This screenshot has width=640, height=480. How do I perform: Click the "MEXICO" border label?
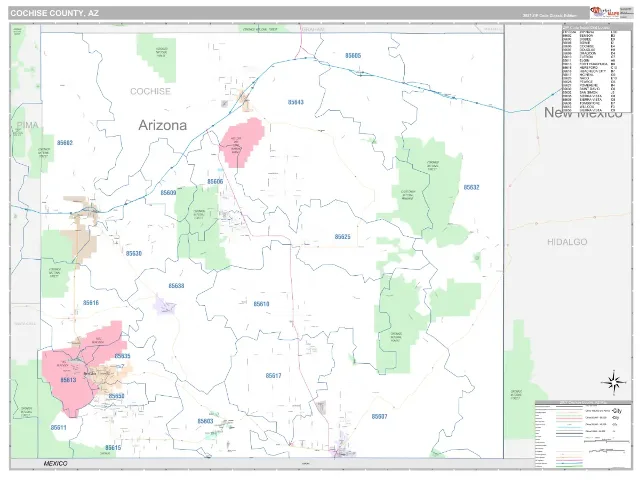click(x=56, y=464)
